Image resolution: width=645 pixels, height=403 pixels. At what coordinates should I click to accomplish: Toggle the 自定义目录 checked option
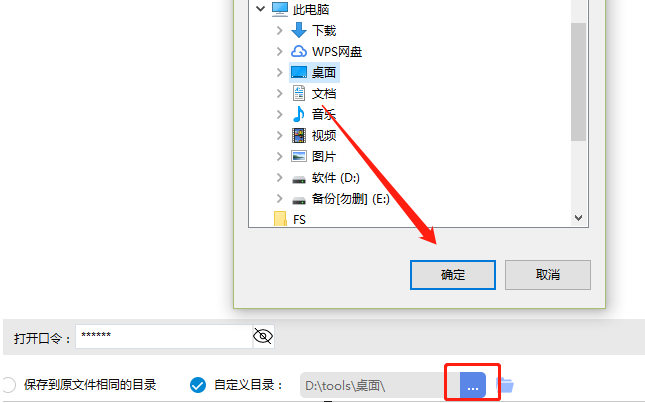tap(198, 385)
